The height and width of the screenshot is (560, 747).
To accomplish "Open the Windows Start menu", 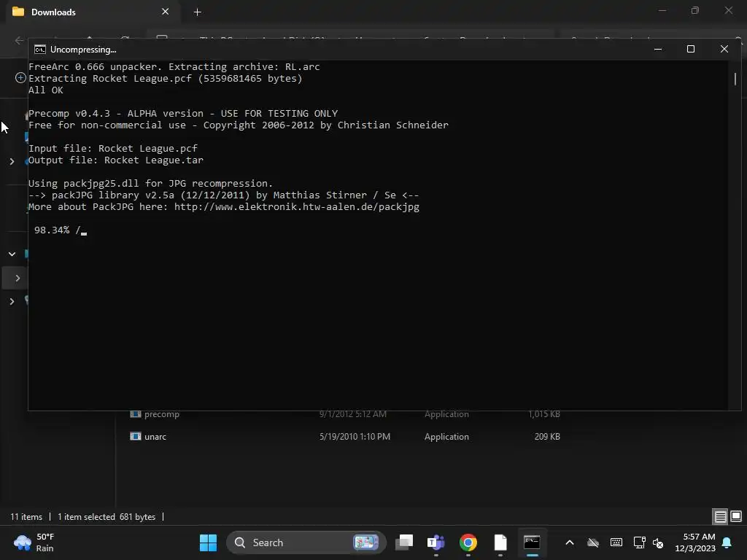I will pyautogui.click(x=208, y=542).
